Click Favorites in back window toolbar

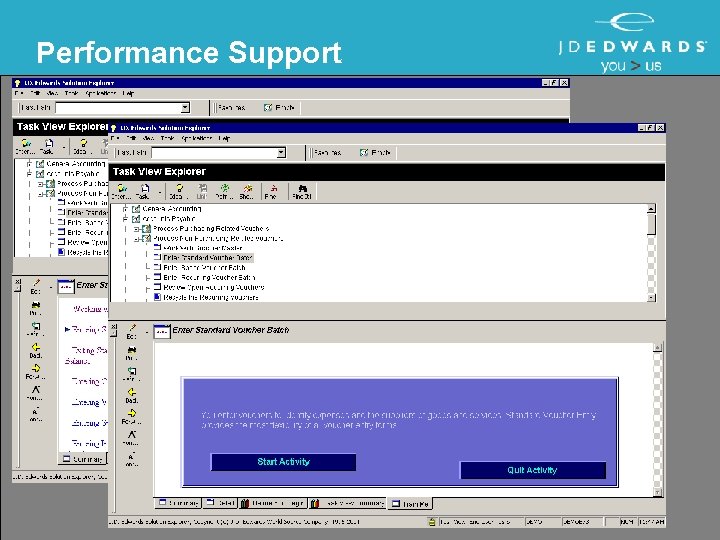click(x=230, y=107)
